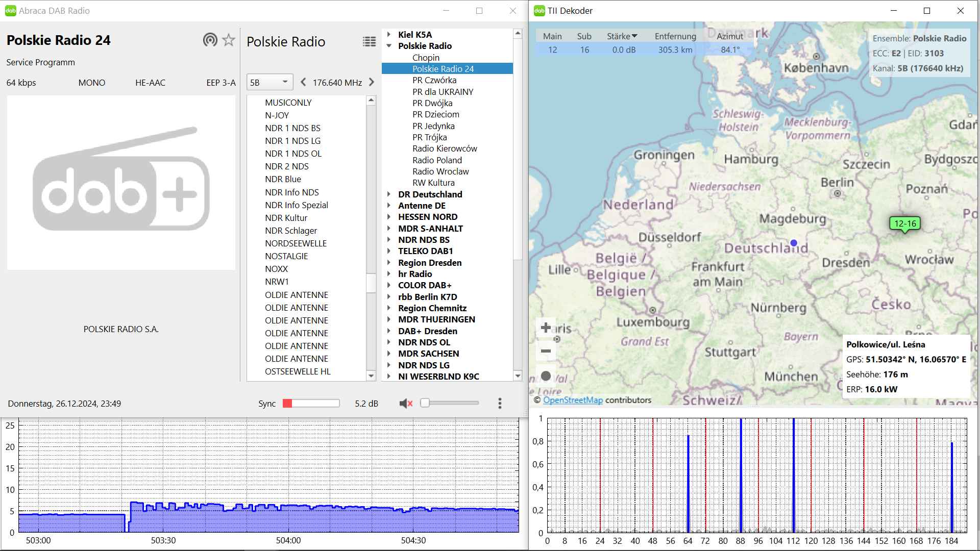
Task: Click the map center location button
Action: (546, 376)
